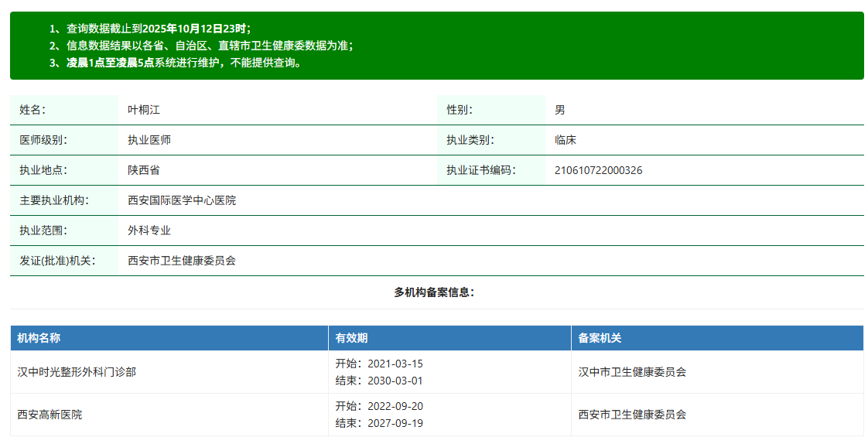
Task: Click the 汉中市卫生健康委员会 cell
Action: click(632, 372)
